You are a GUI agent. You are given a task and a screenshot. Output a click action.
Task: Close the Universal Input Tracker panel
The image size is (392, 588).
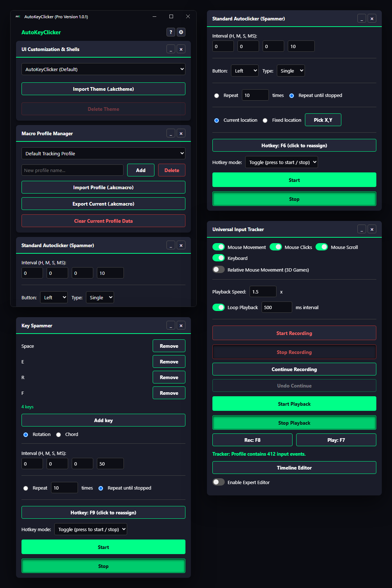click(x=372, y=229)
